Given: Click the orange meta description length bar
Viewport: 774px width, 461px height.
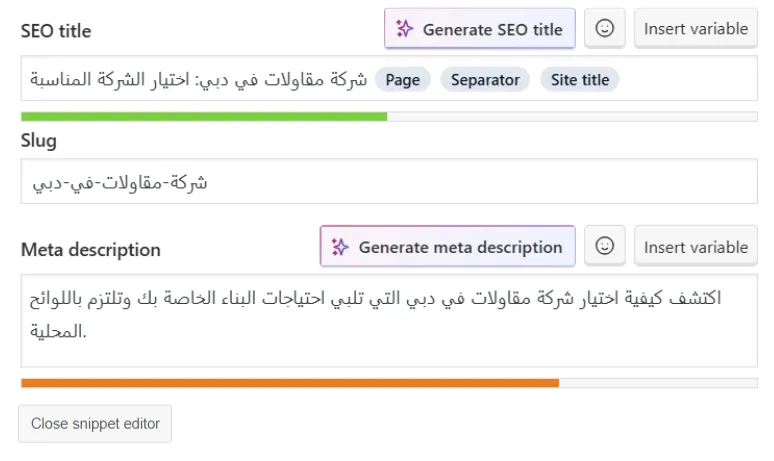Looking at the screenshot, I should (x=290, y=383).
